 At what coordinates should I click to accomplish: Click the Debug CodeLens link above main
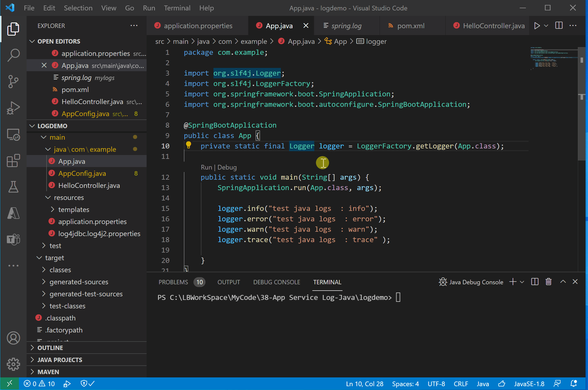(227, 167)
